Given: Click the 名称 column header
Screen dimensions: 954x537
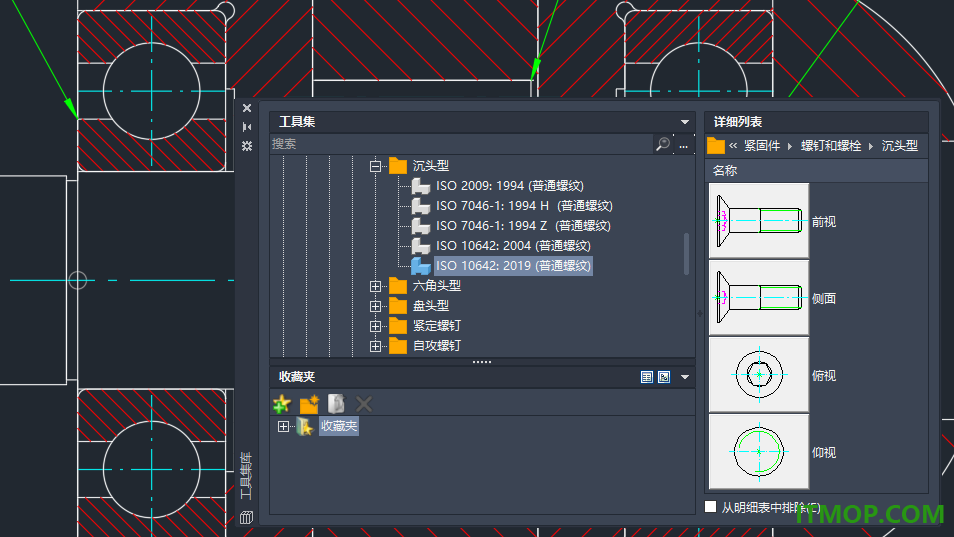Looking at the screenshot, I should coord(816,171).
